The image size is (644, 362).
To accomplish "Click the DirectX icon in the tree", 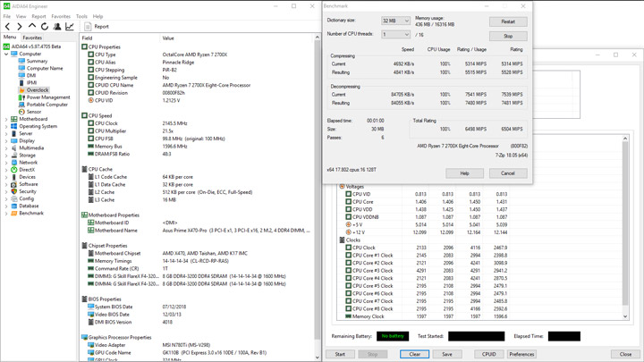I will [x=14, y=170].
